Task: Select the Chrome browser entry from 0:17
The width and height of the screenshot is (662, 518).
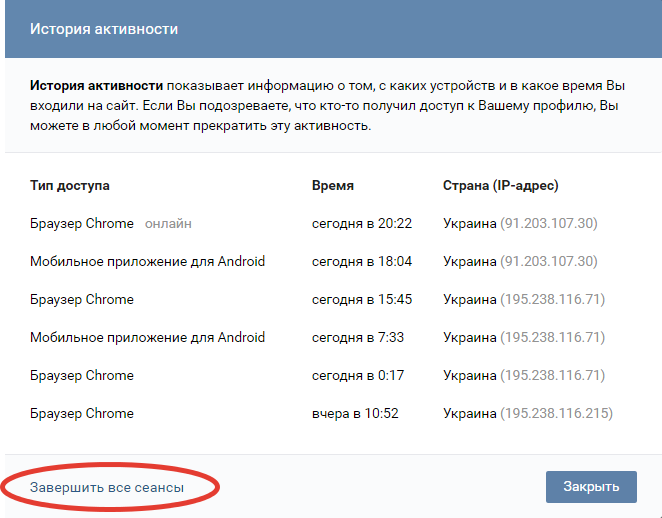Action: click(x=82, y=376)
